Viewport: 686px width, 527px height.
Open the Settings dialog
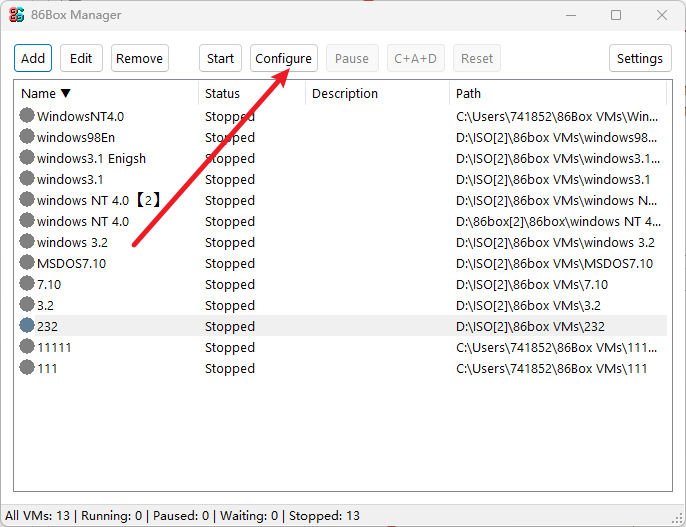(x=639, y=58)
